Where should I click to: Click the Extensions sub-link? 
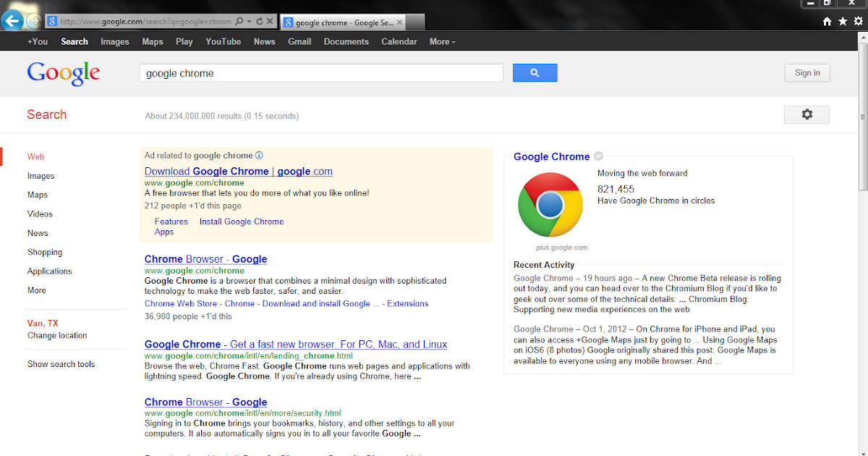coord(408,303)
